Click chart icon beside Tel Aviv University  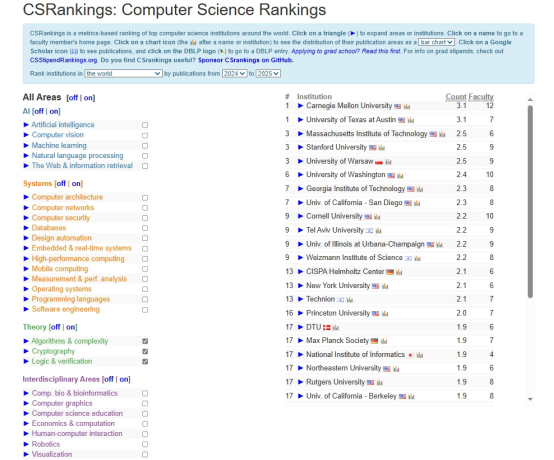tap(378, 231)
